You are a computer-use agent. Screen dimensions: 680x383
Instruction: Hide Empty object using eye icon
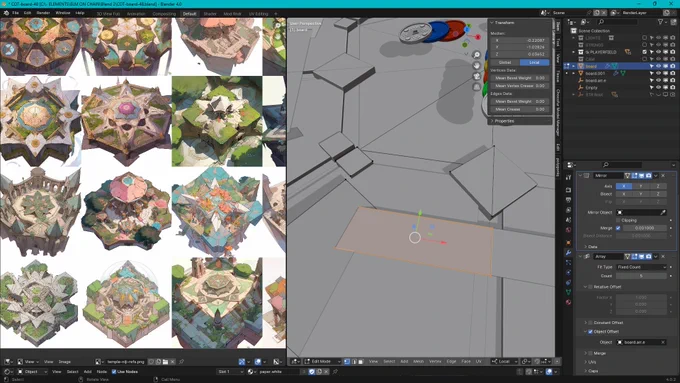pyautogui.click(x=659, y=88)
